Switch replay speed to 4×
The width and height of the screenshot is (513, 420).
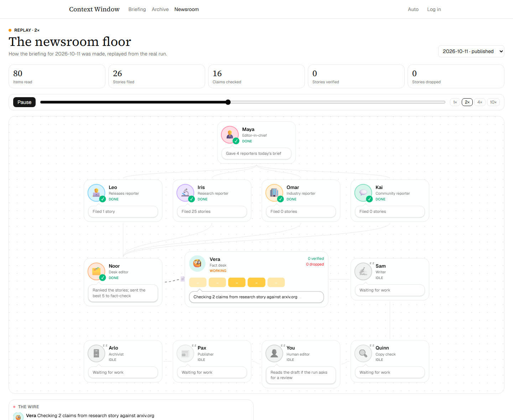coord(480,102)
